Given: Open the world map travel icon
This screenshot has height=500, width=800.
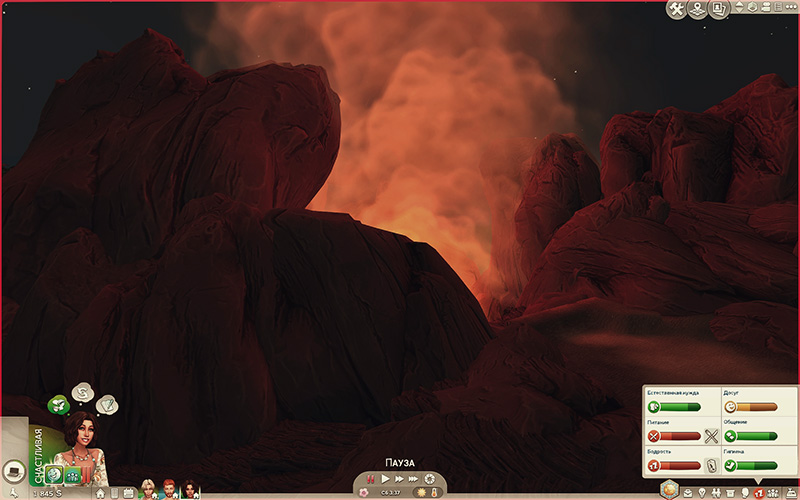Looking at the screenshot, I should [x=697, y=9].
